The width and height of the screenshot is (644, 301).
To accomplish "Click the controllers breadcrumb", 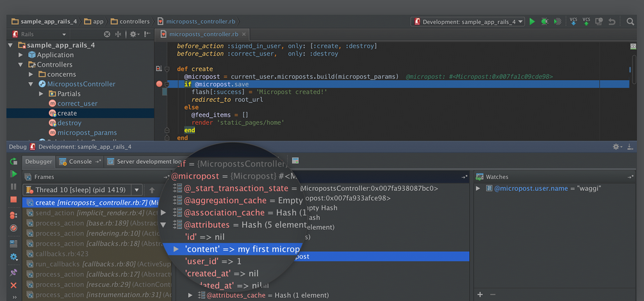I will click(x=130, y=22).
